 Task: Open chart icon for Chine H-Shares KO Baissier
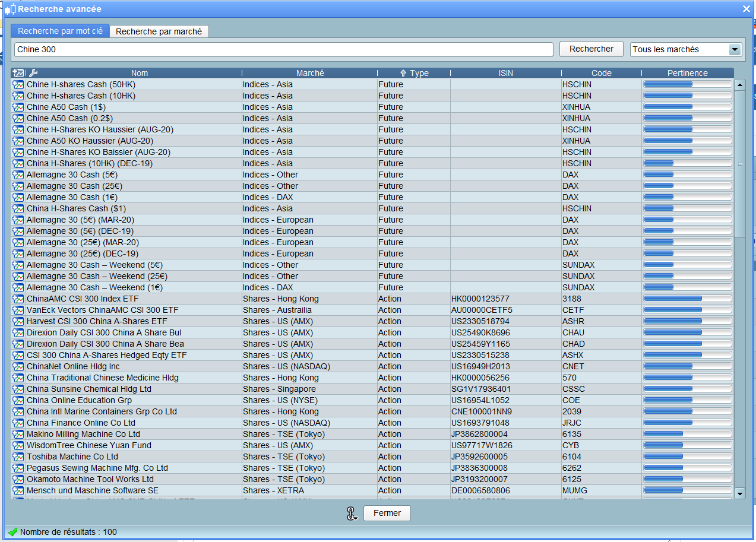18,152
